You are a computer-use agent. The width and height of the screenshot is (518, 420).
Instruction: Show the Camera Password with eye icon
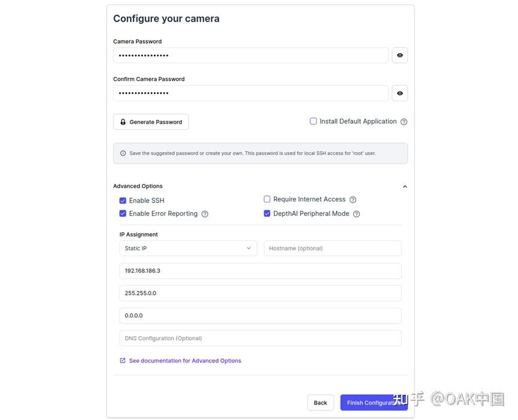[399, 55]
